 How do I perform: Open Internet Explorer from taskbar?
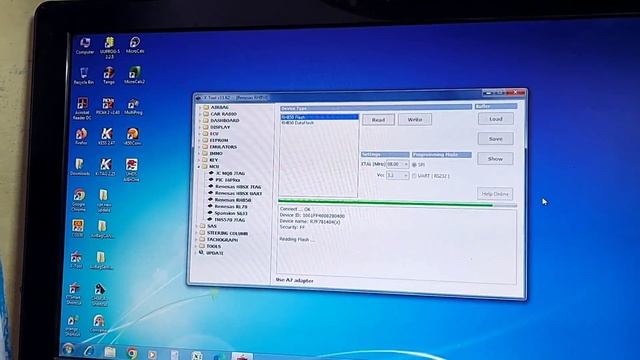pyautogui.click(x=89, y=351)
